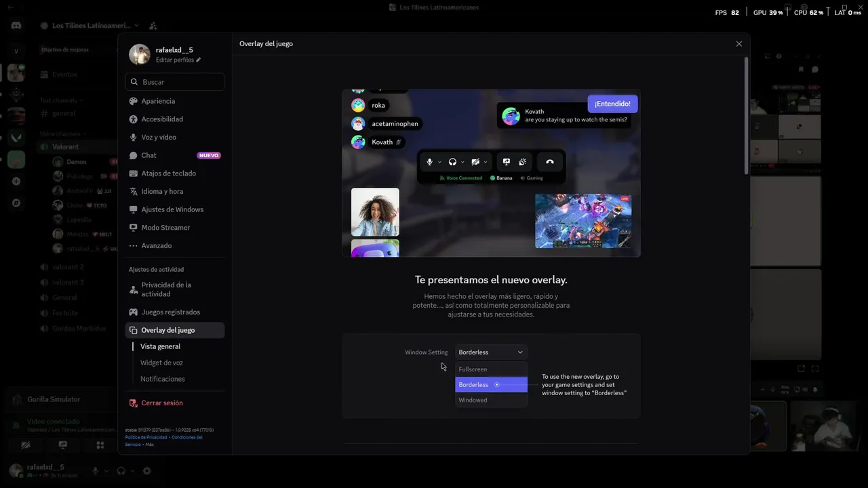This screenshot has height=488, width=868.
Task: Open the Overlay del juego settings section
Action: tap(175, 330)
